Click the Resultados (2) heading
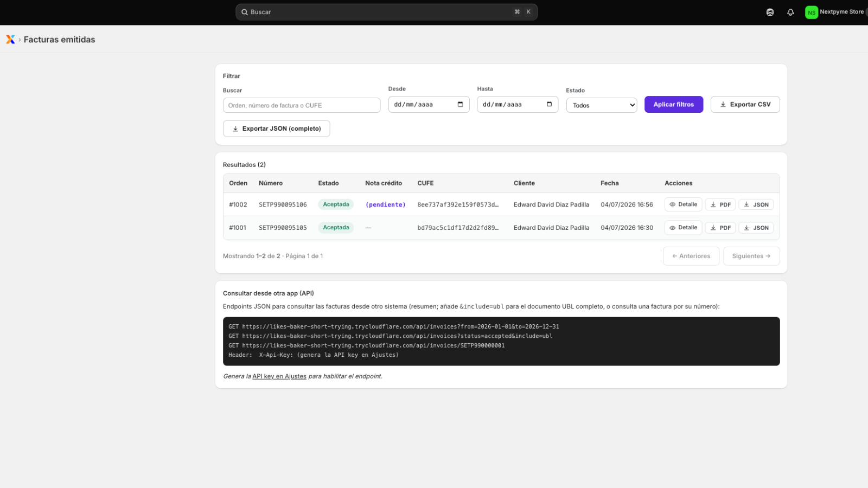This screenshot has height=488, width=868. 244,165
